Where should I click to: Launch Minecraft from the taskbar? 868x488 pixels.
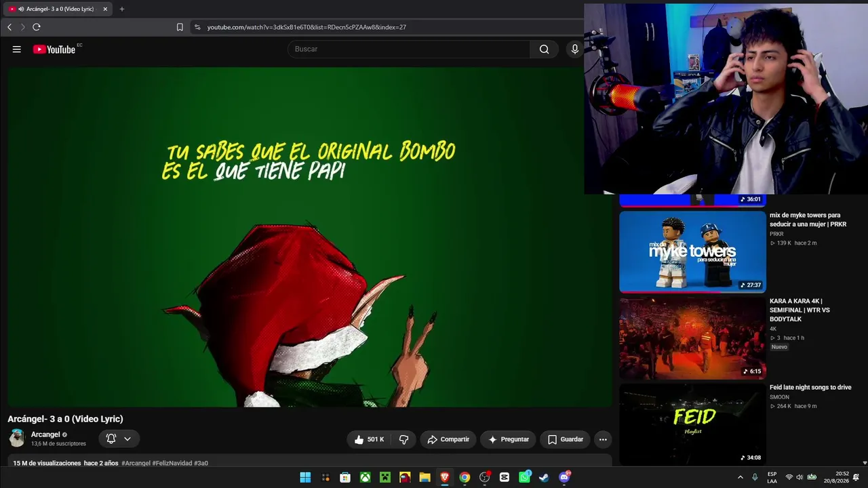click(x=385, y=477)
